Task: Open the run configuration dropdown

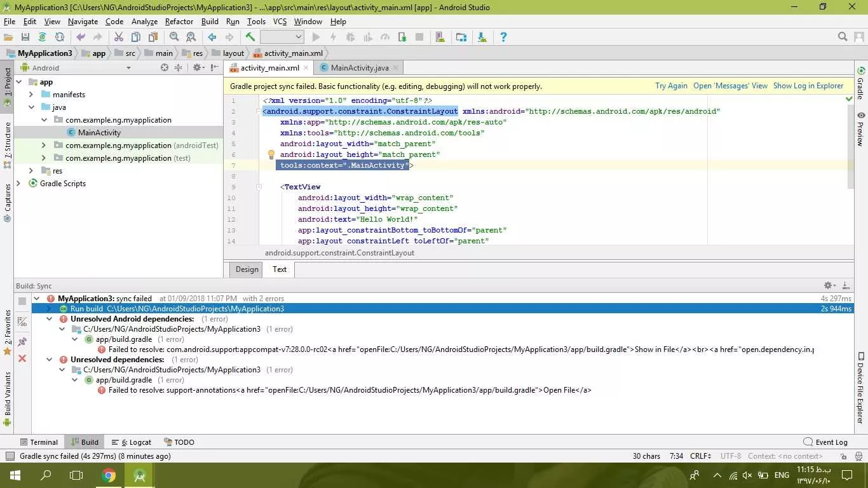Action: (281, 37)
